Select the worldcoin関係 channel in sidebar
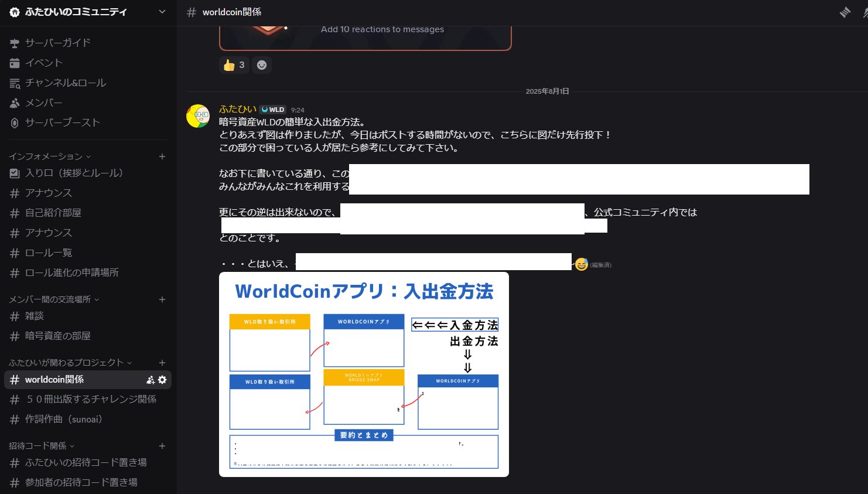 88,380
